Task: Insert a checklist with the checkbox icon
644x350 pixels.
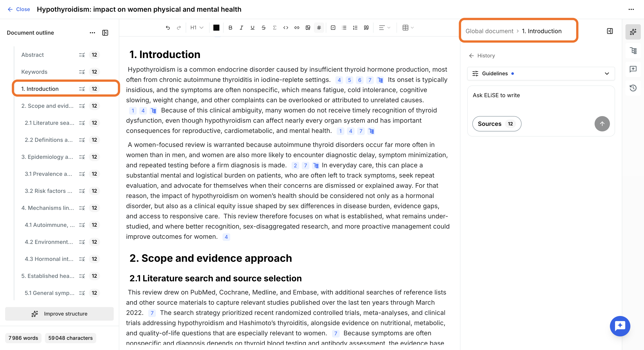Action: (x=333, y=28)
